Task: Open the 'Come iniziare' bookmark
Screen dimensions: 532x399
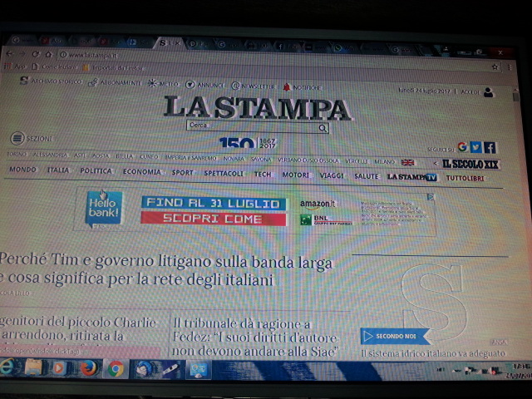Action: coord(54,66)
